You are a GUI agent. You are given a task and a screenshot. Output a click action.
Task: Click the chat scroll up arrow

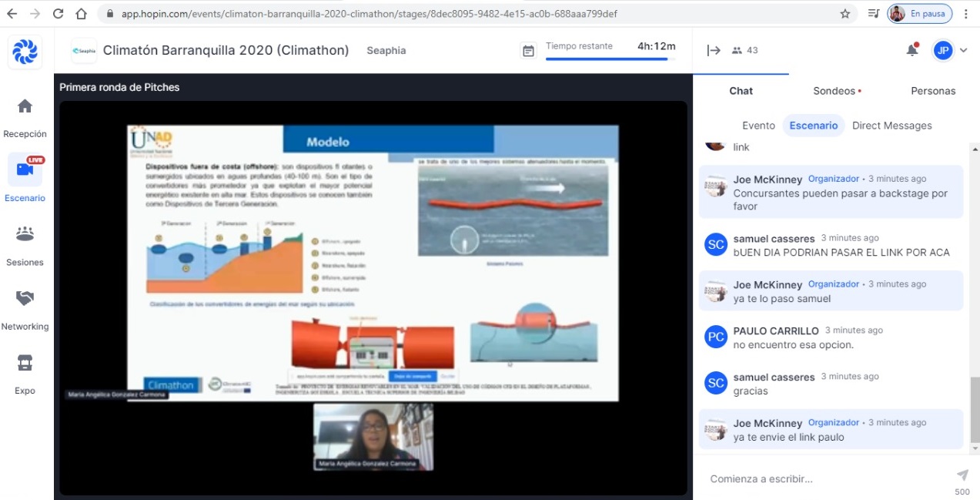975,148
